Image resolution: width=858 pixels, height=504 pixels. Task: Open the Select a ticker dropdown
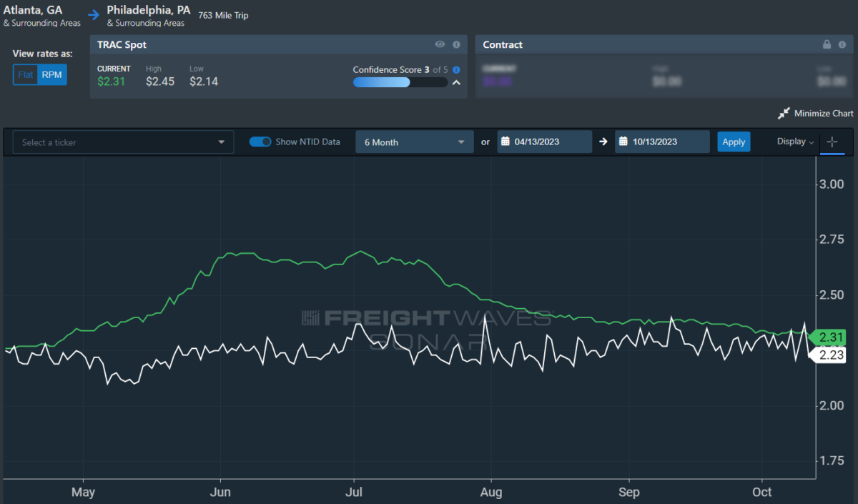click(123, 142)
